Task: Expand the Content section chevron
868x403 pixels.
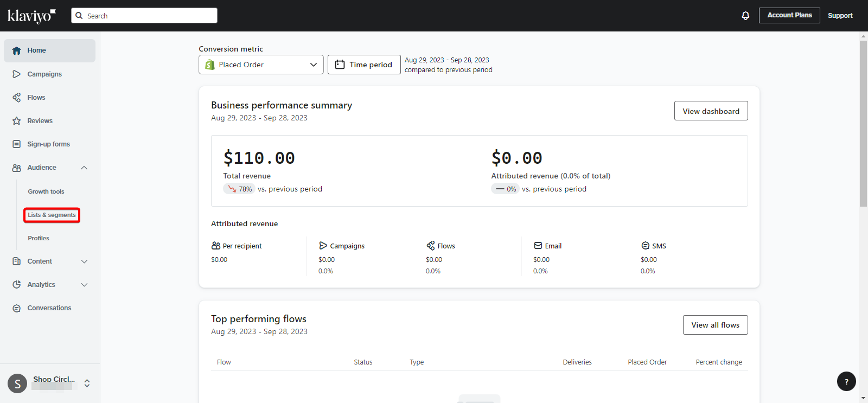Action: 84,261
